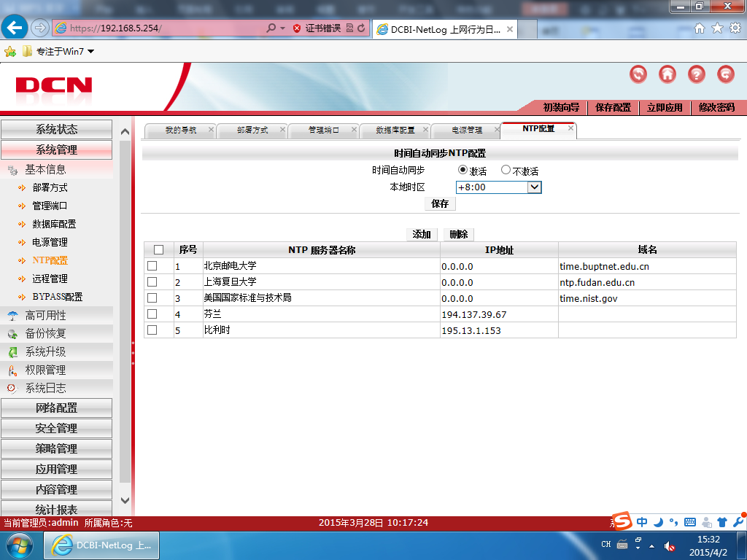Click the Sogou input method S icon
747x560 pixels.
coord(622,521)
